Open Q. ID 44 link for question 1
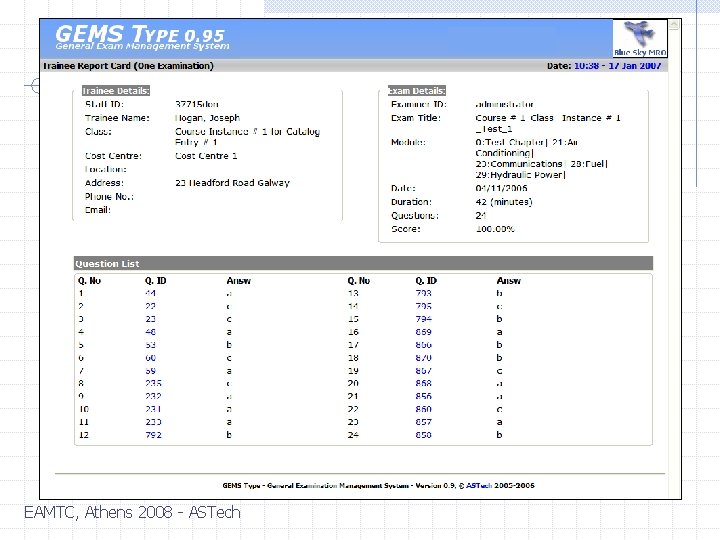 click(x=151, y=293)
